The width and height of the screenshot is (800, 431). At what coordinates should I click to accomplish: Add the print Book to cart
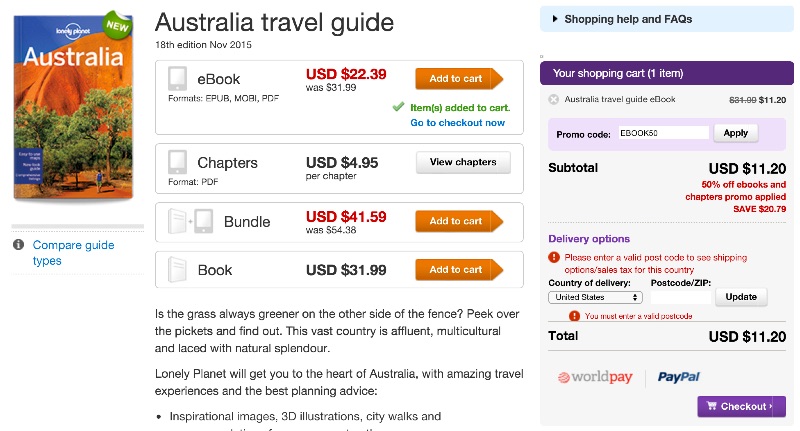458,269
